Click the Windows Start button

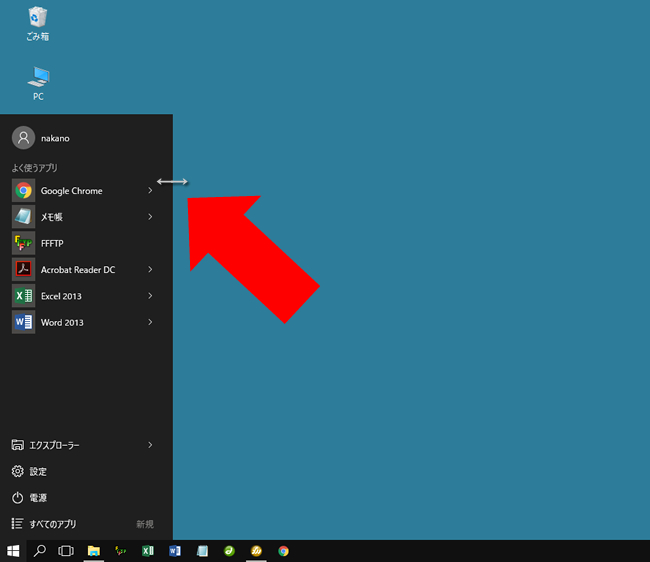click(13, 551)
